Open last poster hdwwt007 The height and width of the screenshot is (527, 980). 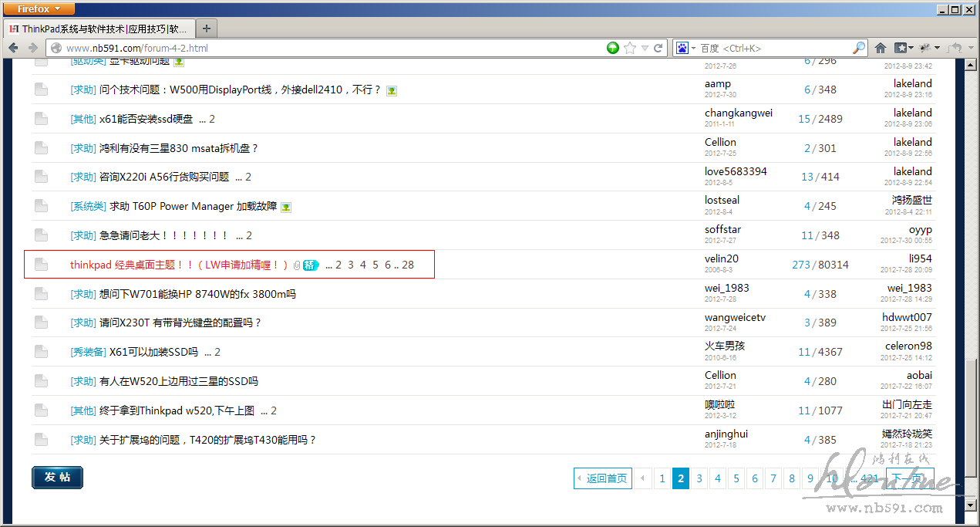pyautogui.click(x=907, y=317)
